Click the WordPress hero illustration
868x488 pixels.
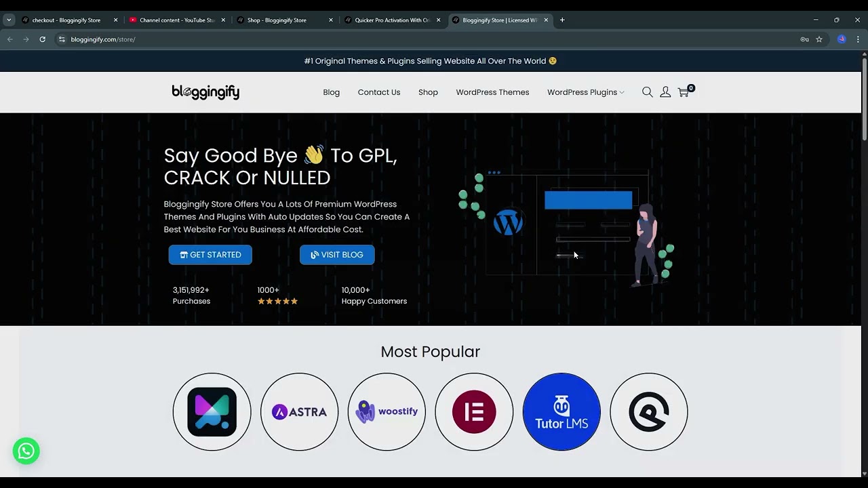(x=566, y=228)
